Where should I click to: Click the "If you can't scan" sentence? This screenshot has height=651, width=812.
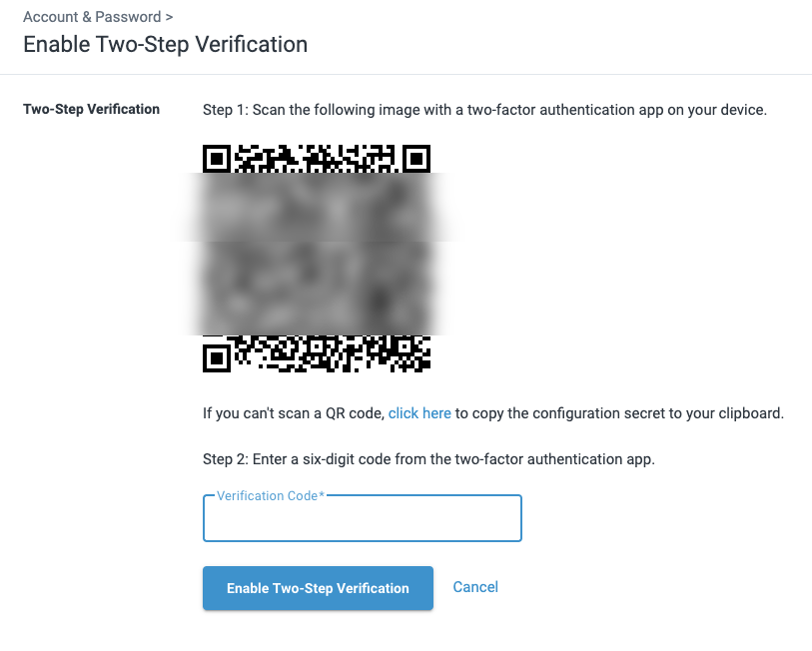(493, 413)
